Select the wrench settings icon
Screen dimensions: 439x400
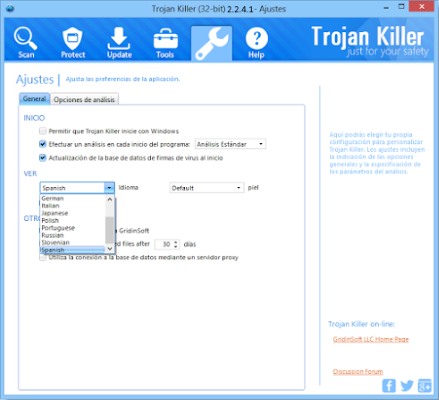pos(211,44)
